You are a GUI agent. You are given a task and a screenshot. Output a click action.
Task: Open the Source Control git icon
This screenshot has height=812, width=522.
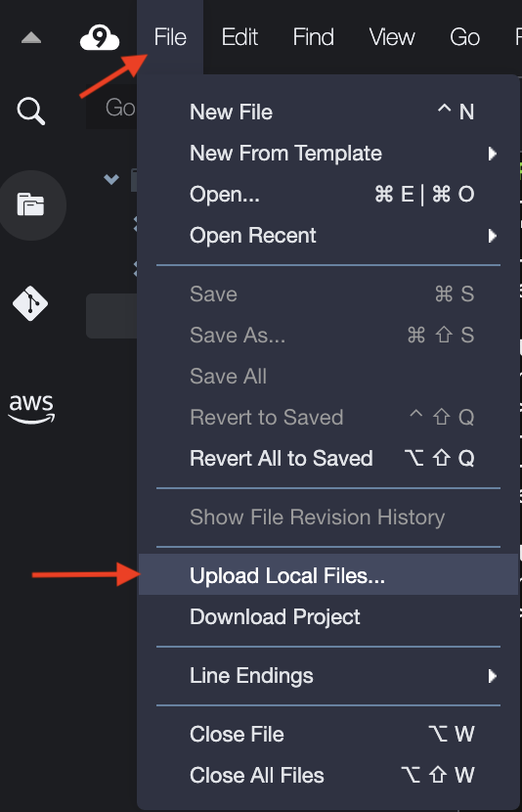[x=30, y=303]
